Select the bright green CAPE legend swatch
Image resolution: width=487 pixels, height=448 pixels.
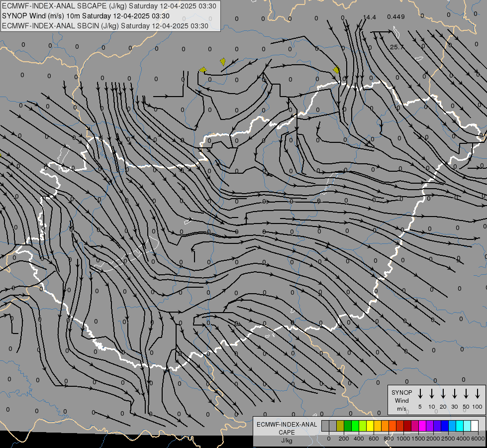tap(355, 426)
